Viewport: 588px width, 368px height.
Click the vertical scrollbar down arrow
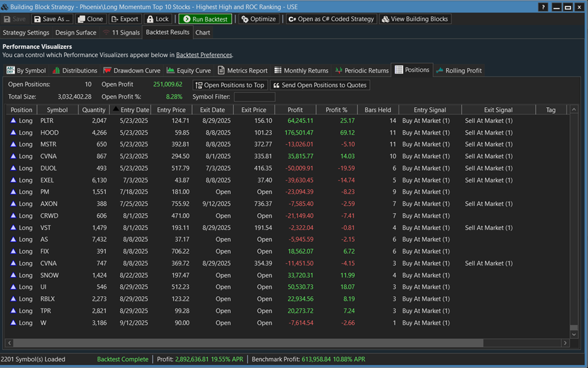tap(574, 334)
